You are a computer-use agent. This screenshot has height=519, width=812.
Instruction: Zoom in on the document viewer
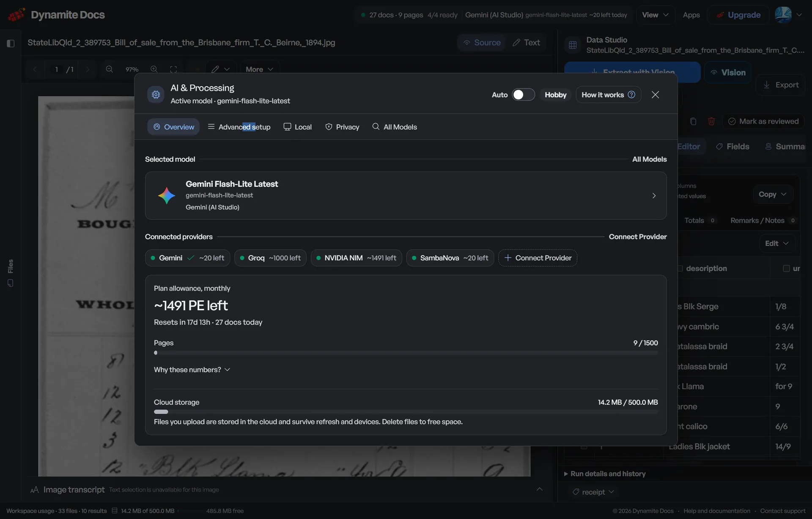coord(154,69)
